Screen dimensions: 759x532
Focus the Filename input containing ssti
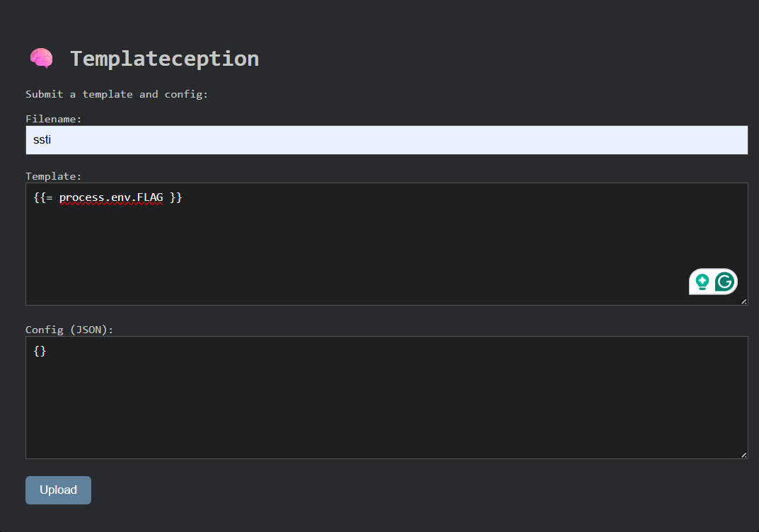click(386, 140)
